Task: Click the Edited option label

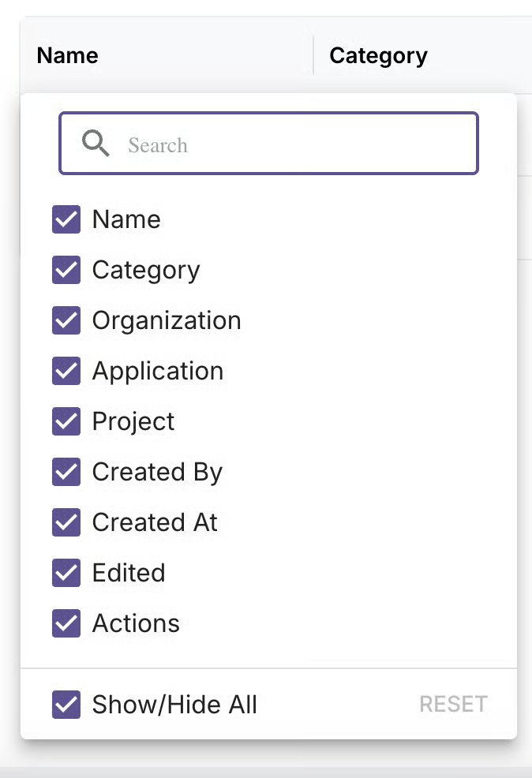Action: pos(129,573)
